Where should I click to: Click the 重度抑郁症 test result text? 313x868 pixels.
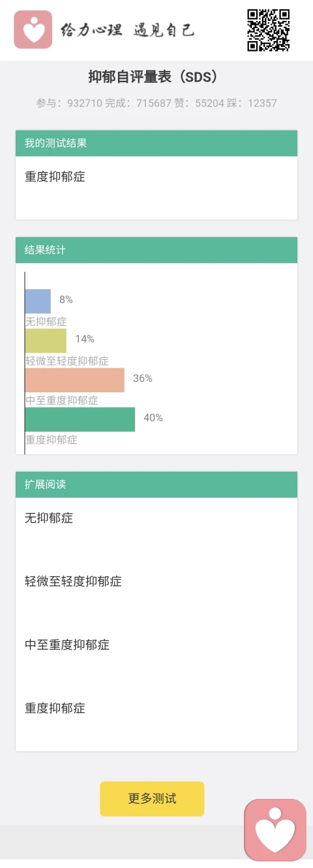coord(55,176)
